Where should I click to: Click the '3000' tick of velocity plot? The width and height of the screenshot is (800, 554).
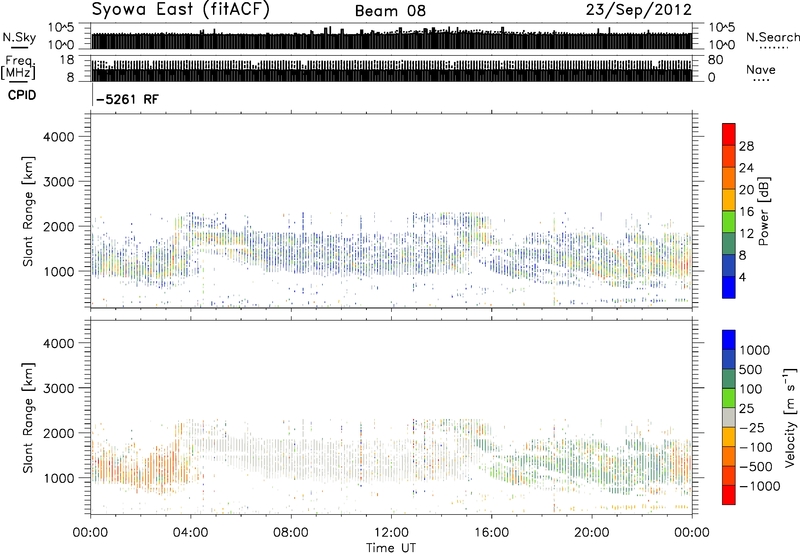click(x=58, y=388)
